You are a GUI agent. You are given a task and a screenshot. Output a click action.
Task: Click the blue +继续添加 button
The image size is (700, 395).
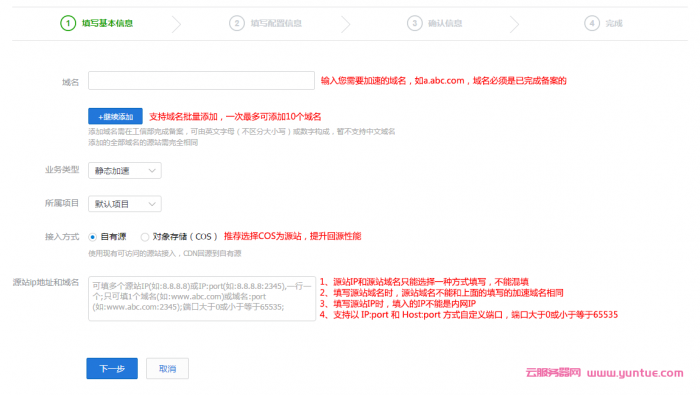coord(115,116)
